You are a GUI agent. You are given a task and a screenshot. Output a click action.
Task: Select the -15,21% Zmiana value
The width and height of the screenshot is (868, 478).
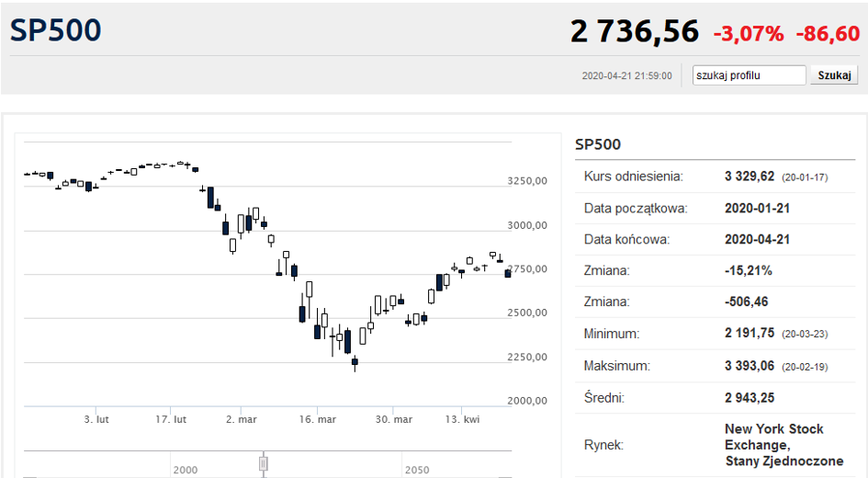click(748, 270)
